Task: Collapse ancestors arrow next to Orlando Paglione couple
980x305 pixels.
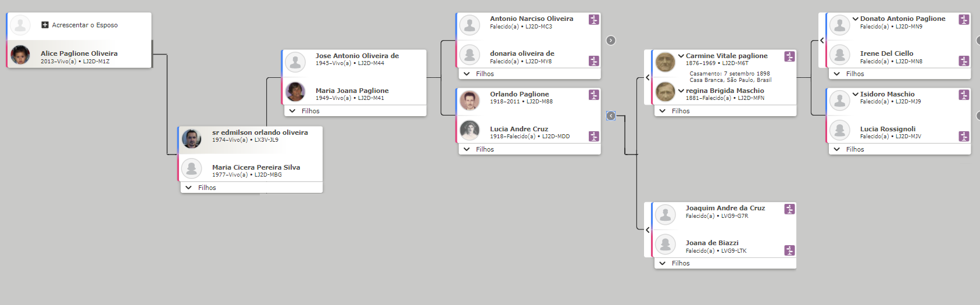Action: tap(610, 116)
